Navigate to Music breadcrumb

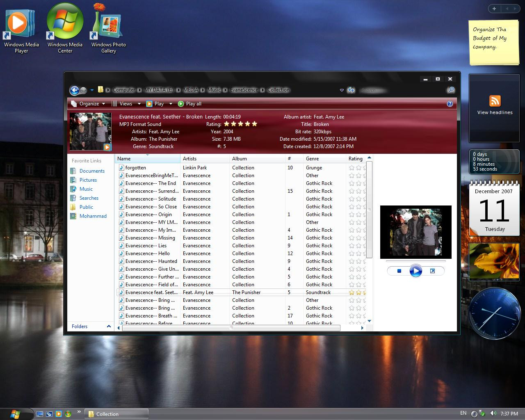point(214,90)
